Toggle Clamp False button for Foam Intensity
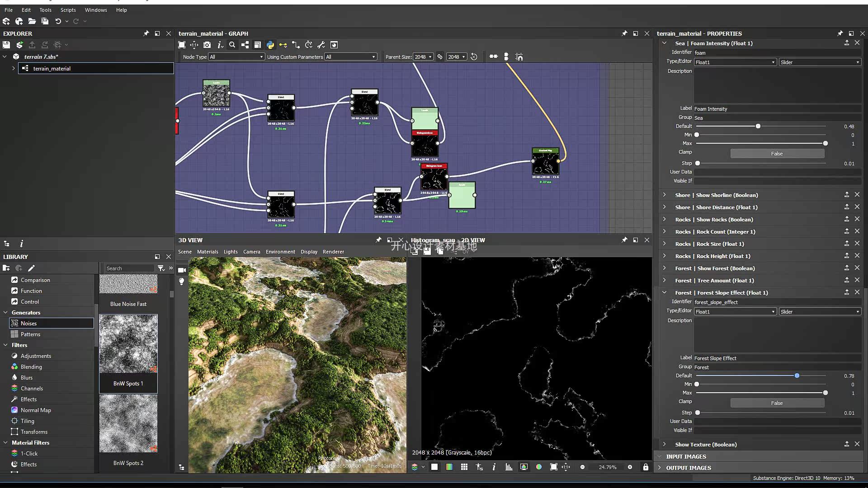This screenshot has width=868, height=488. point(777,154)
